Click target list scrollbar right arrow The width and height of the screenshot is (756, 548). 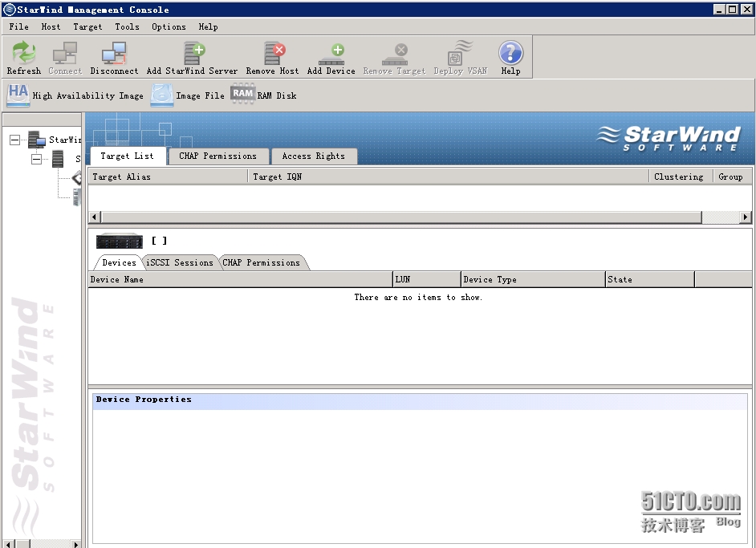coord(746,217)
